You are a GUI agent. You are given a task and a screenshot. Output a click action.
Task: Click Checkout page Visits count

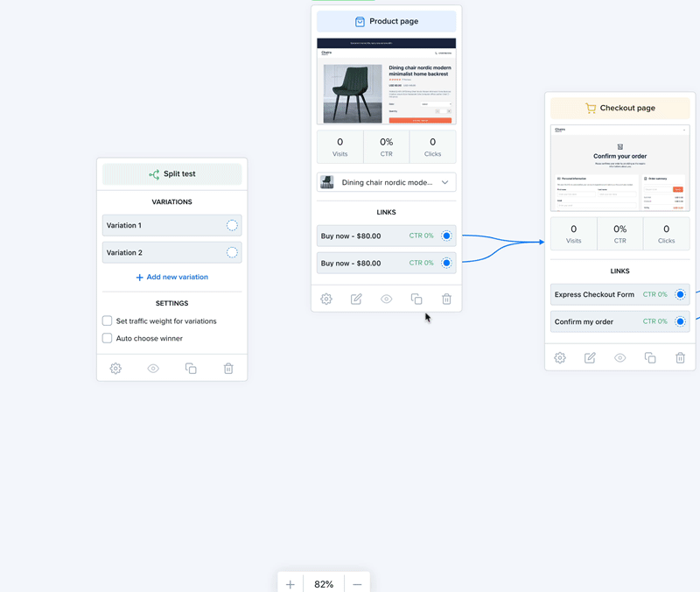pos(573,234)
